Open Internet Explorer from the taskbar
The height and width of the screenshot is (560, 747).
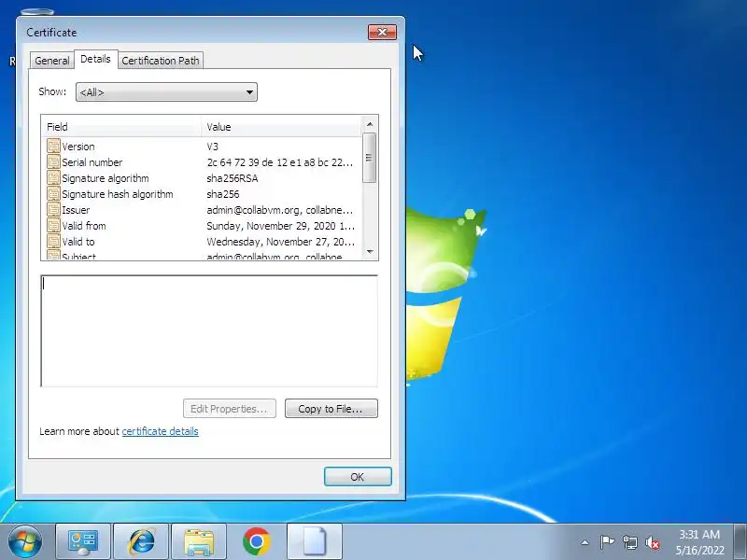coord(141,541)
